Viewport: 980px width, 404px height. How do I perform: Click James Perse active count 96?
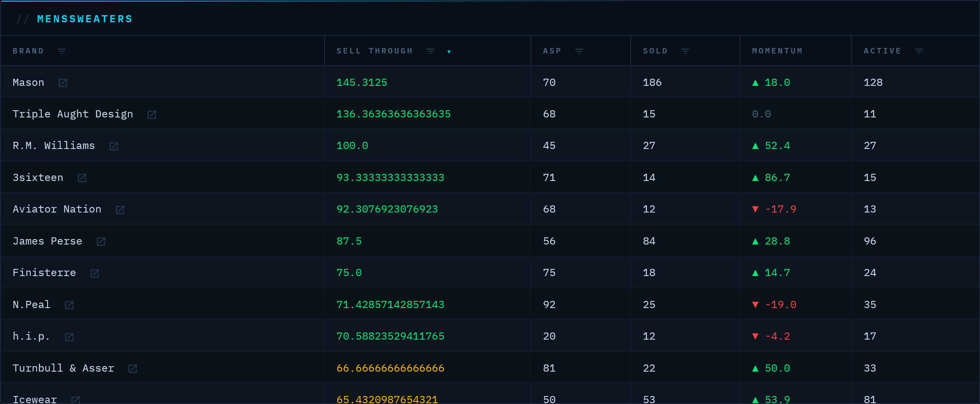click(870, 241)
